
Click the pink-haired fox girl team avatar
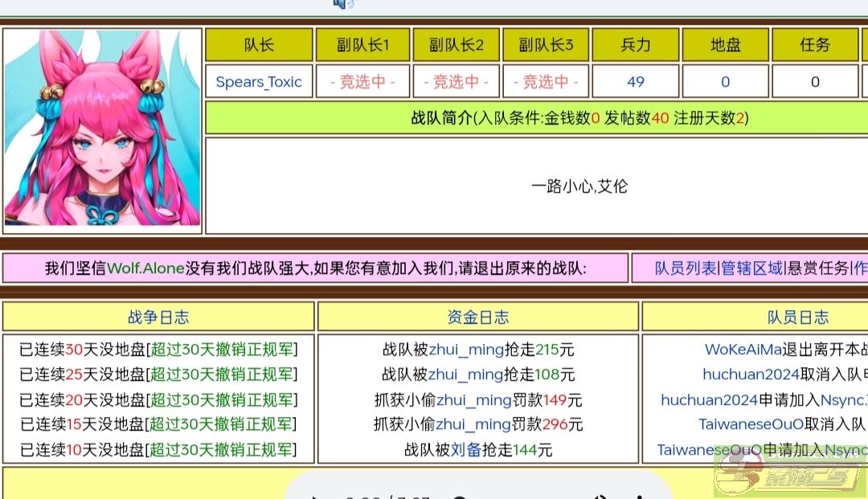pyautogui.click(x=102, y=128)
